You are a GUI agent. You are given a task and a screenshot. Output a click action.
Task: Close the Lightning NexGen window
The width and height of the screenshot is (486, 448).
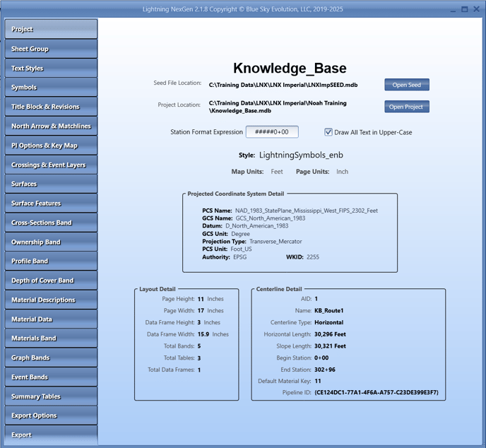[x=476, y=9]
